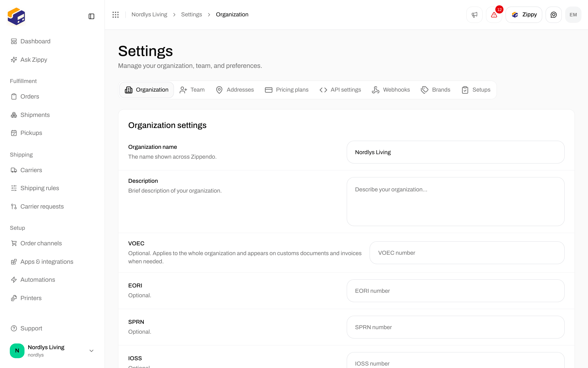
Task: Open Ask Zippy in the sidebar
Action: (52, 60)
